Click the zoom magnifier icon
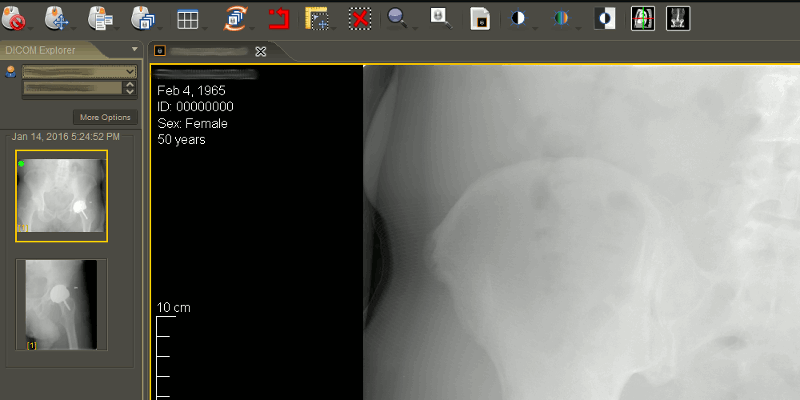The image size is (800, 400). (397, 18)
